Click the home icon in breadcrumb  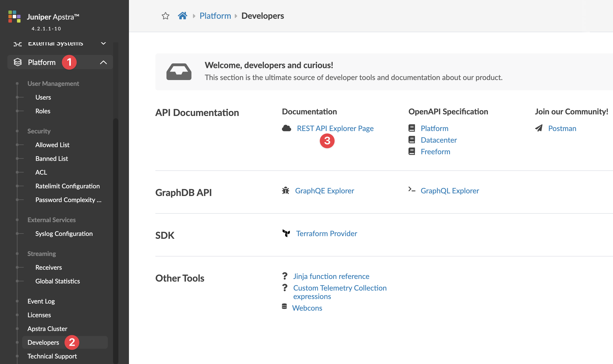pyautogui.click(x=182, y=16)
